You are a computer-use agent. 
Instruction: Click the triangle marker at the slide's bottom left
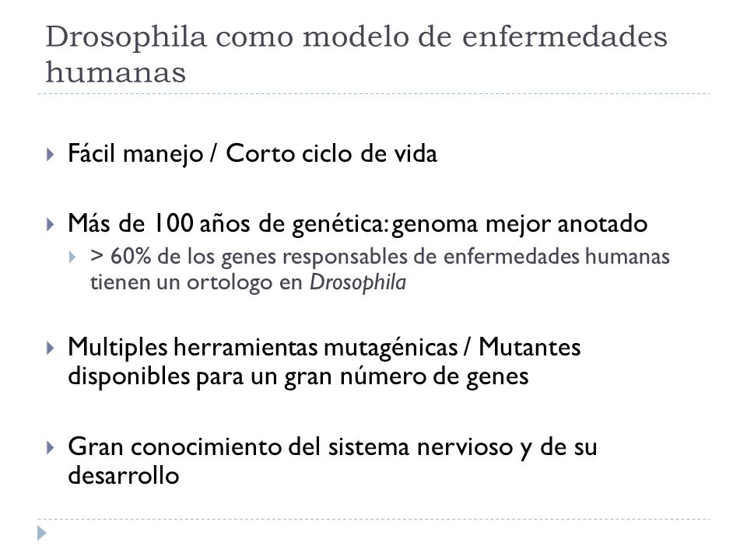tap(42, 533)
